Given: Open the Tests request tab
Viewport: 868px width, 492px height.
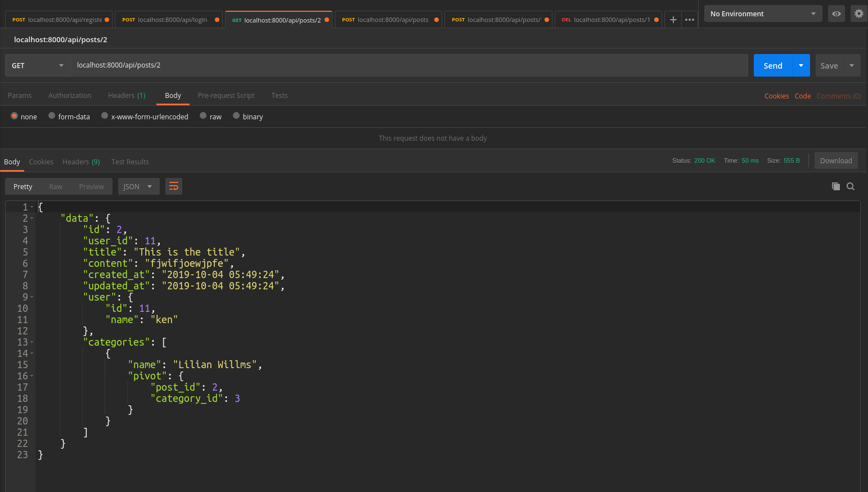Looking at the screenshot, I should click(279, 96).
